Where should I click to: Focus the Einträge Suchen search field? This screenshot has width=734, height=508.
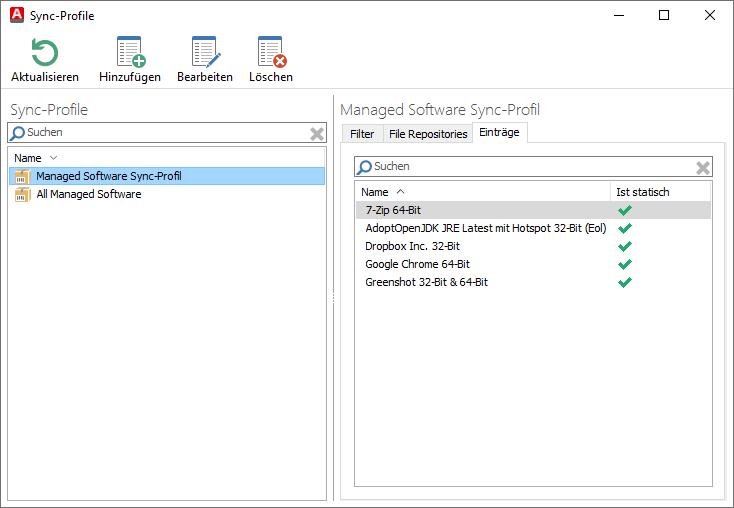(x=533, y=167)
